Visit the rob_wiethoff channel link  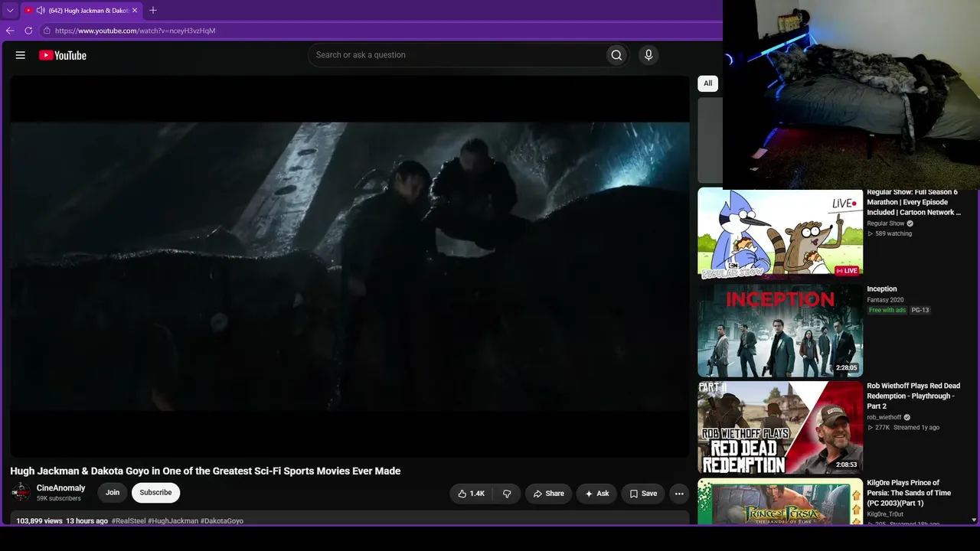point(884,417)
